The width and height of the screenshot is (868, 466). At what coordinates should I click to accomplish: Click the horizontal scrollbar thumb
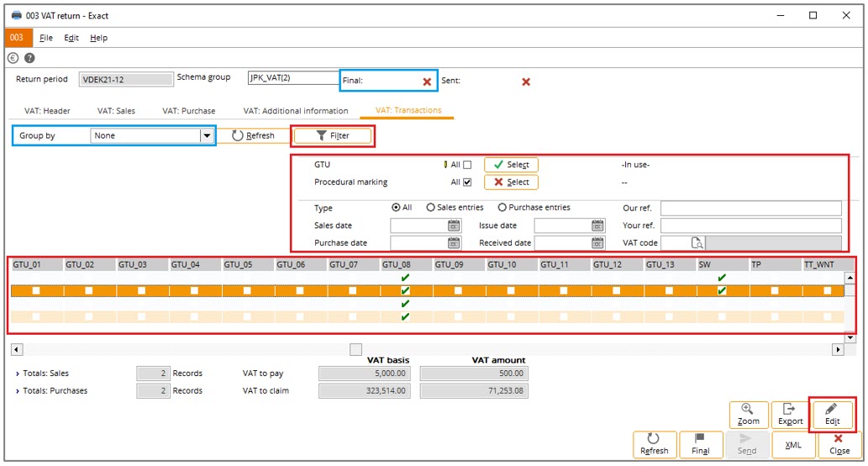(x=355, y=349)
